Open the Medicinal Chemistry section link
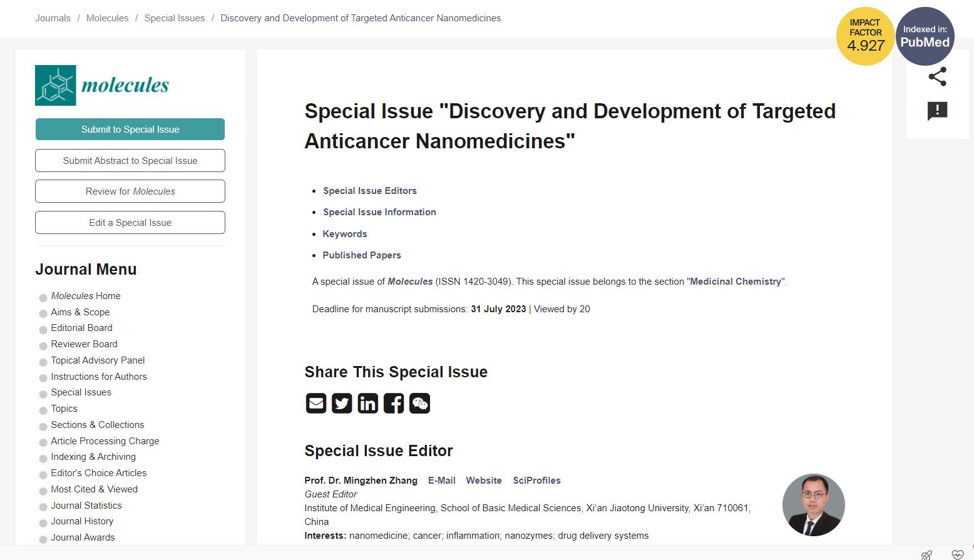Screen dimensions: 974x560 pyautogui.click(x=736, y=282)
